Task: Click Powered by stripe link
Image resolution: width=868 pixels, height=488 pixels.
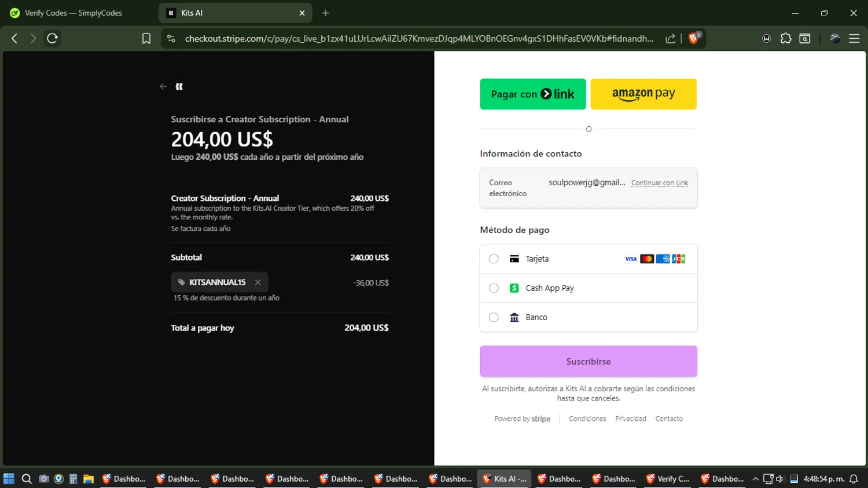Action: pyautogui.click(x=522, y=419)
